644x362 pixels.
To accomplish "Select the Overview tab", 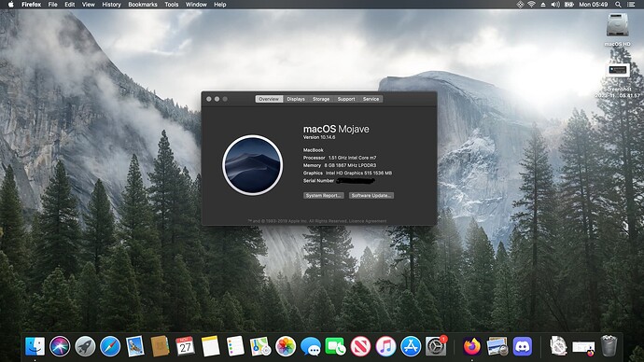I will (x=269, y=99).
